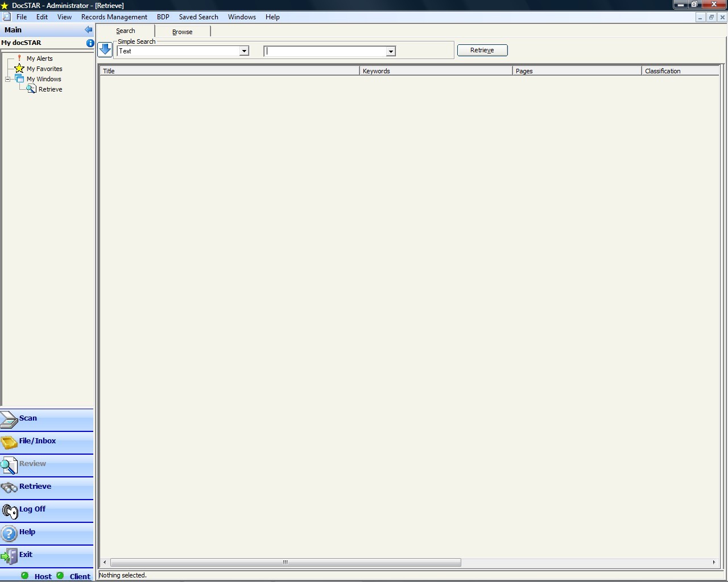The height and width of the screenshot is (582, 728).
Task: Click the Main panel header text
Action: point(13,30)
